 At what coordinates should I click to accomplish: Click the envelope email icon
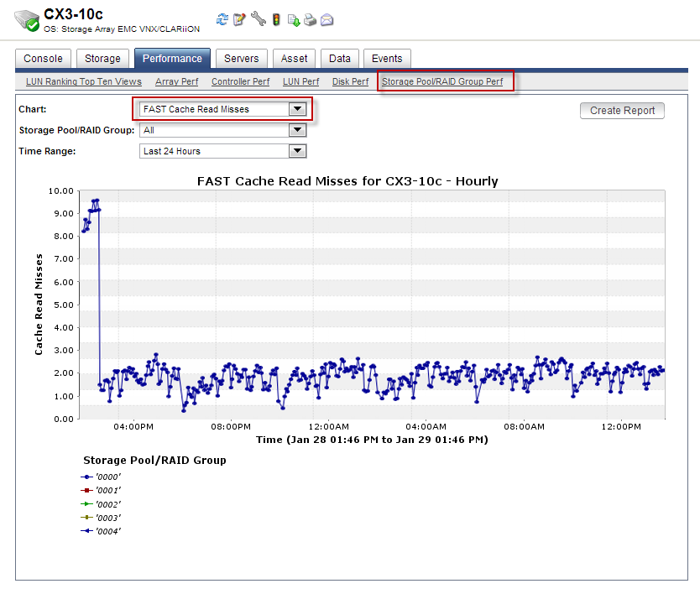click(326, 20)
